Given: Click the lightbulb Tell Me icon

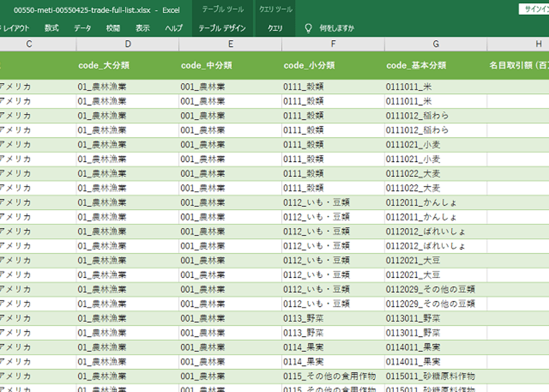Looking at the screenshot, I should (308, 29).
